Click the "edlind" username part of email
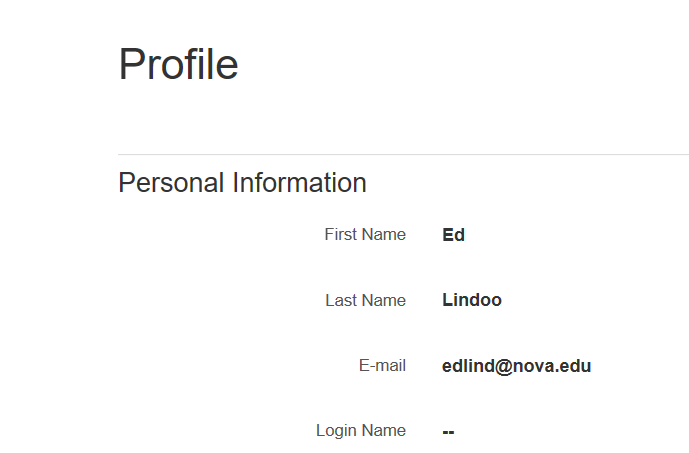Image resolution: width=689 pixels, height=453 pixels. tap(467, 366)
